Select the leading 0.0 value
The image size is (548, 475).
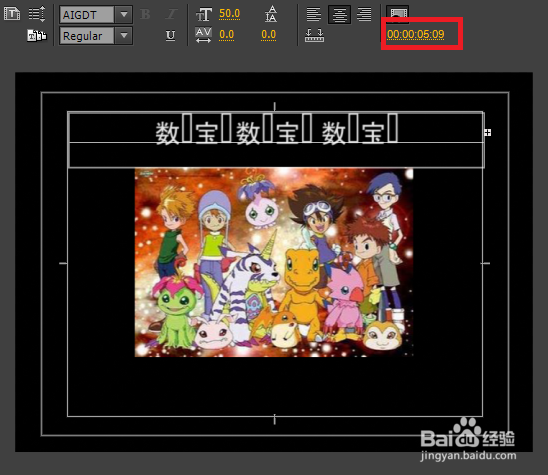268,35
